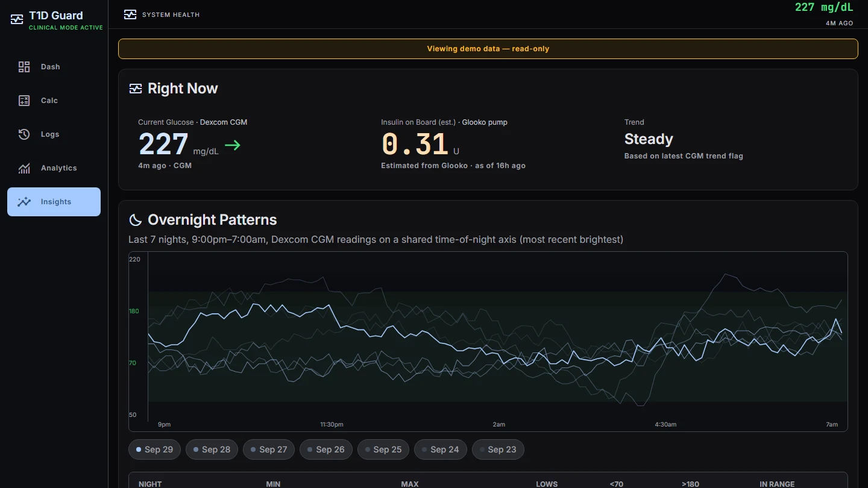Viewport: 868px width, 488px height.
Task: Click the T1D Guard logo icon
Action: click(17, 20)
